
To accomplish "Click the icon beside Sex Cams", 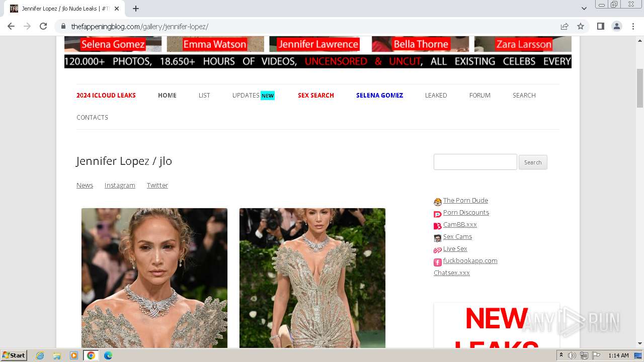I will (438, 238).
